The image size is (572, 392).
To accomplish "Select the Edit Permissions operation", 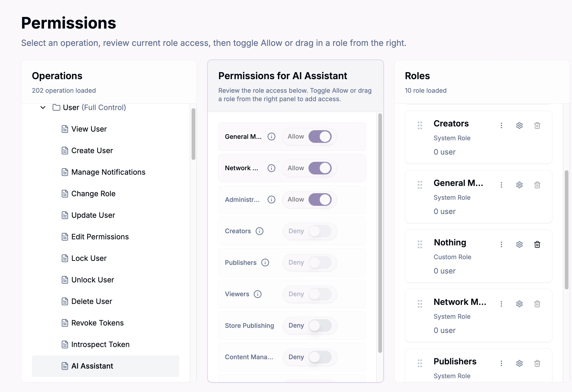I will click(x=105, y=237).
